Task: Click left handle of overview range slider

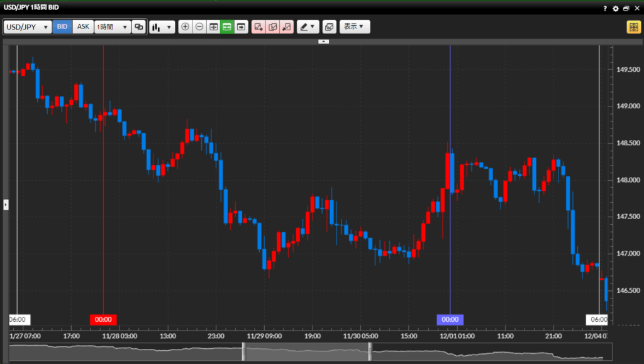Action: pos(243,352)
